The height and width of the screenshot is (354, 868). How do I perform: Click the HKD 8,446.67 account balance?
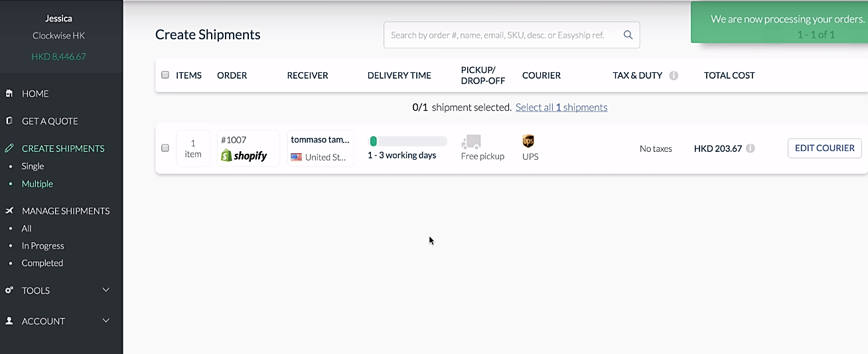[58, 56]
